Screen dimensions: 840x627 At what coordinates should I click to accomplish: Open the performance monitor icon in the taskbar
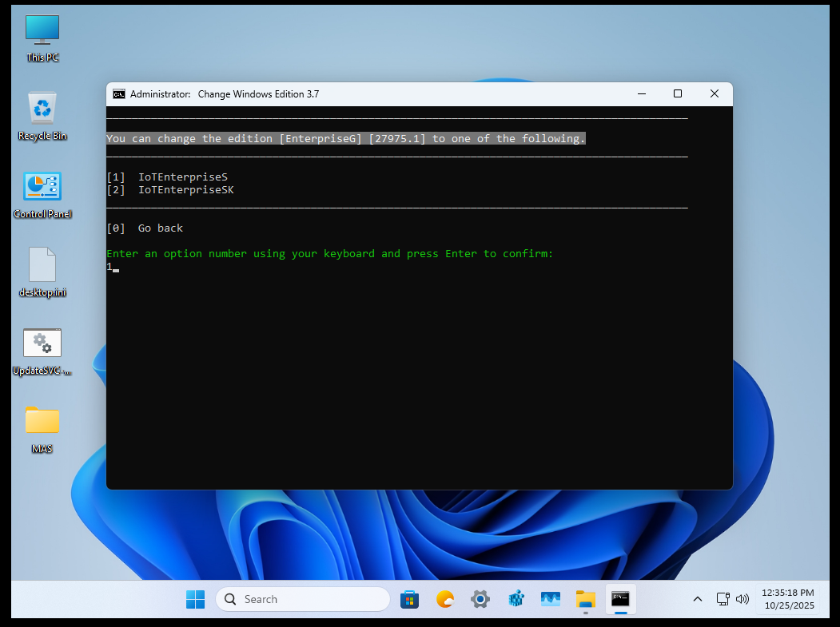point(550,599)
